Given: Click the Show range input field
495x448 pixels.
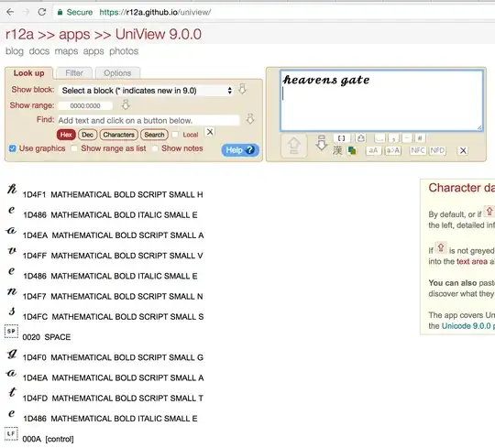Looking at the screenshot, I should 85,105.
